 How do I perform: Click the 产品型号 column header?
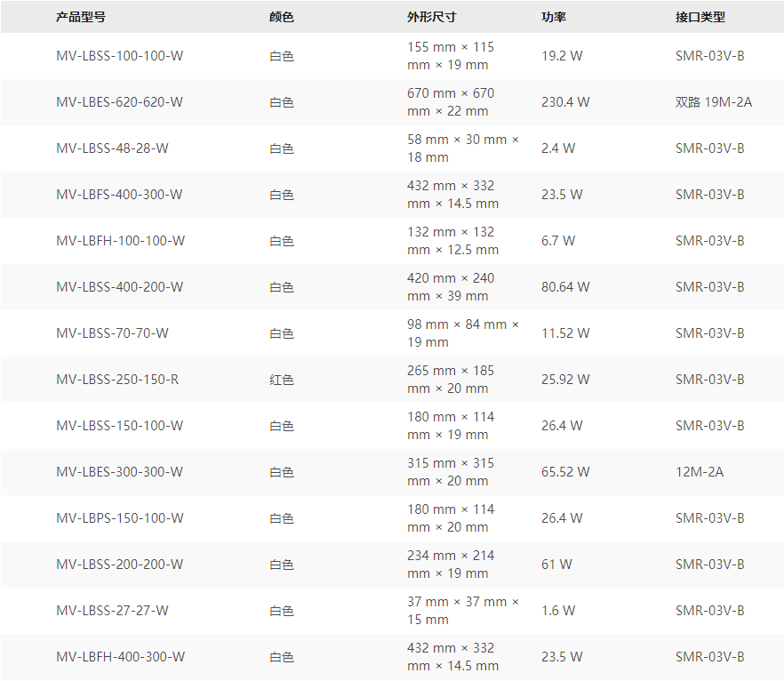point(80,17)
